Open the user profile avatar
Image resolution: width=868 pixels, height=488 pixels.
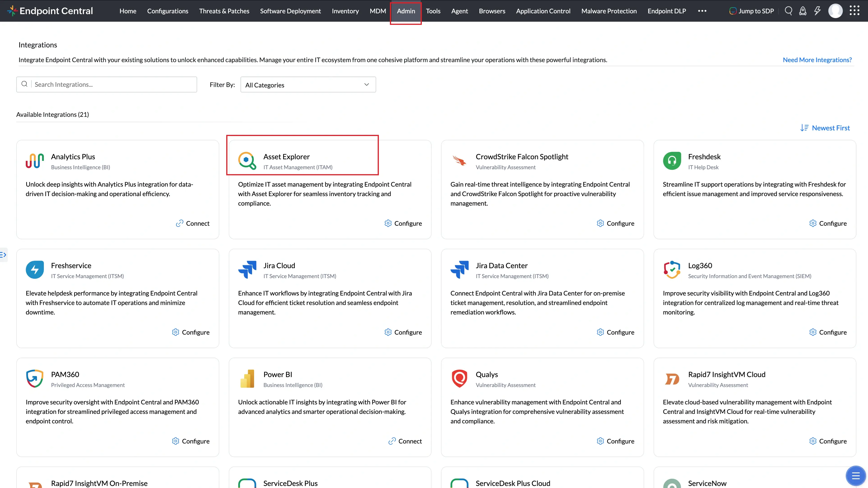point(835,11)
